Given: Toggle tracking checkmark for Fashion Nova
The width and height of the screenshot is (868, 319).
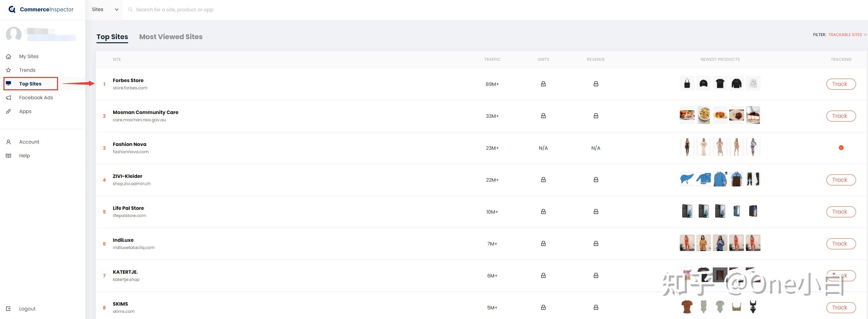Looking at the screenshot, I should pyautogui.click(x=841, y=148).
